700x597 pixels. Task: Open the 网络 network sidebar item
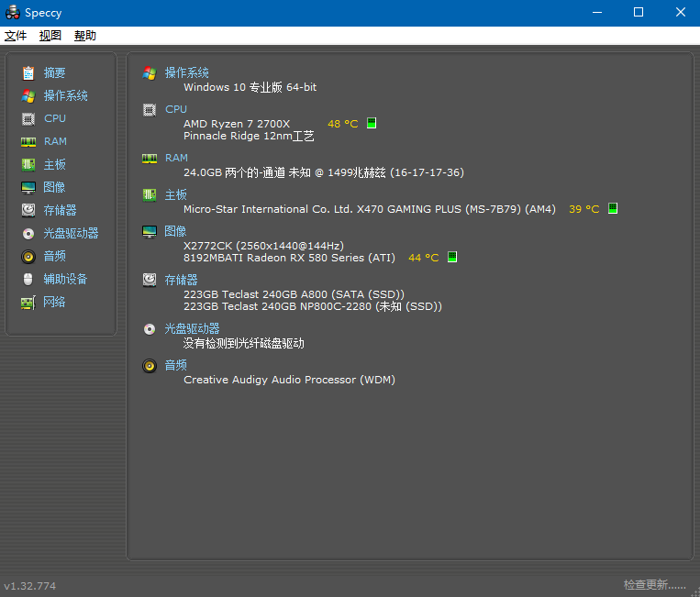[x=54, y=302]
